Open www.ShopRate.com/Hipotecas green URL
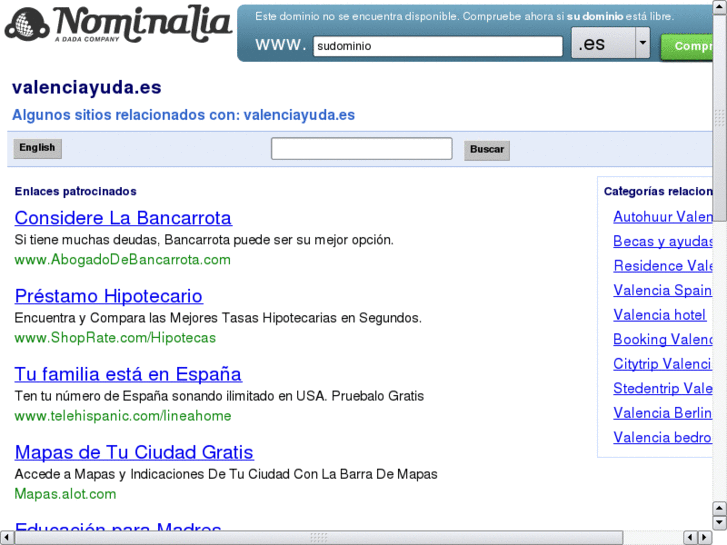This screenshot has height=545, width=727. coord(115,338)
